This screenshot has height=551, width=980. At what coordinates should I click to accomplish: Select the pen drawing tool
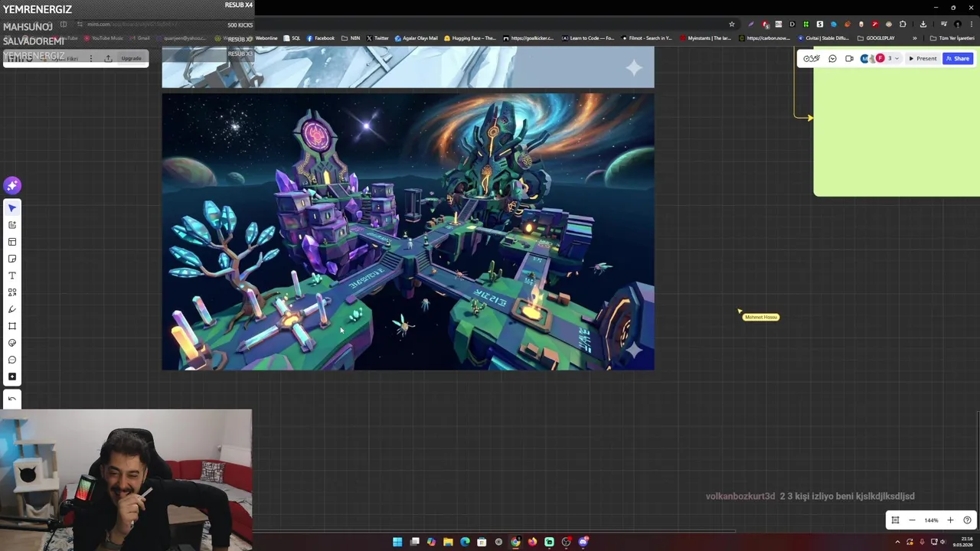12,309
